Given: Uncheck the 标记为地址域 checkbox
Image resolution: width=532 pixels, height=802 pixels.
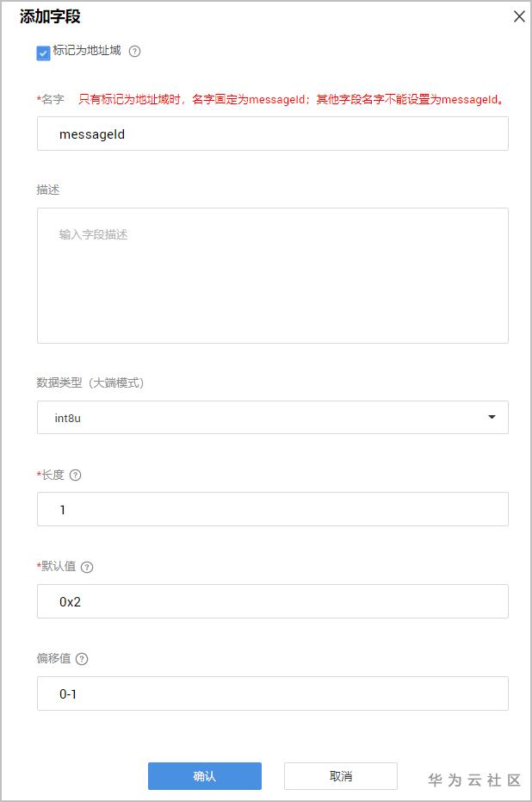Looking at the screenshot, I should click(x=44, y=53).
